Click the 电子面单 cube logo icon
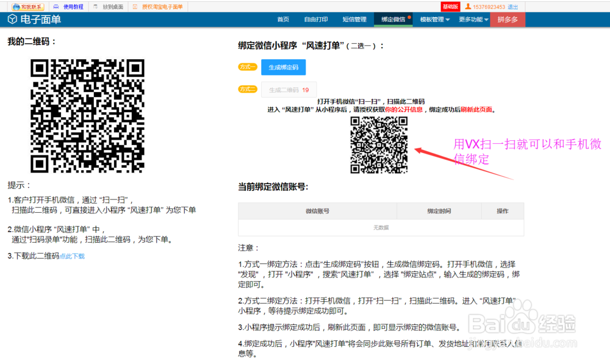Viewport: 610px width, 364px height. pos(12,19)
